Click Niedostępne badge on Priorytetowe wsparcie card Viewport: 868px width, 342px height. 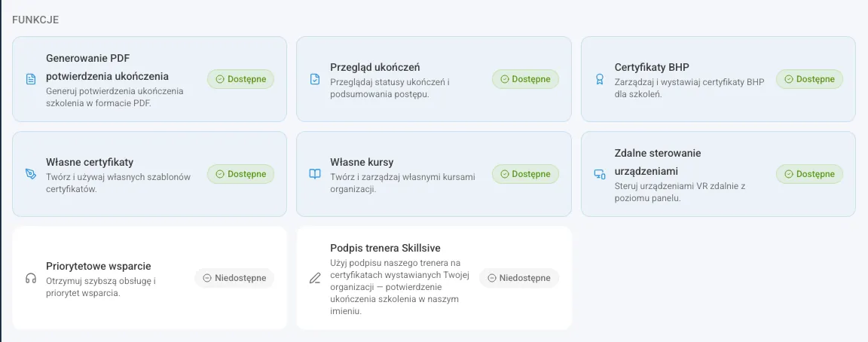[235, 278]
